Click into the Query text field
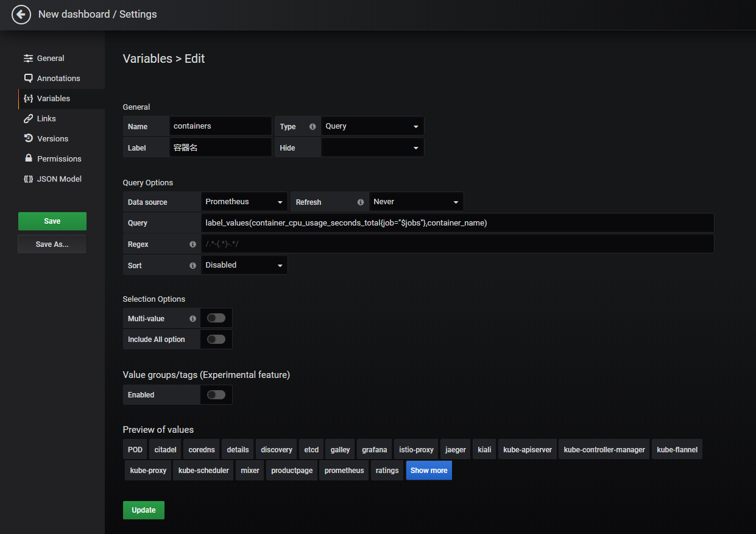The image size is (756, 534). pyautogui.click(x=457, y=223)
